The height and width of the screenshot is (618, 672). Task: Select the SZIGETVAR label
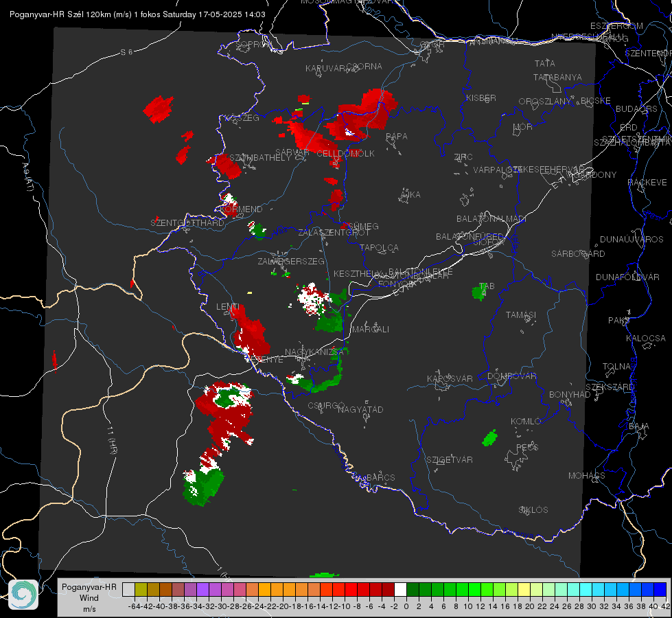(449, 460)
